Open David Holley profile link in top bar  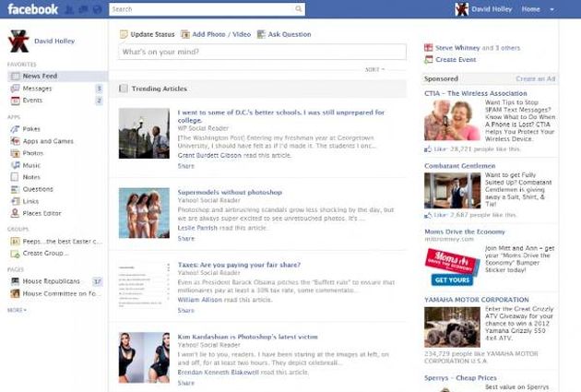pyautogui.click(x=492, y=9)
